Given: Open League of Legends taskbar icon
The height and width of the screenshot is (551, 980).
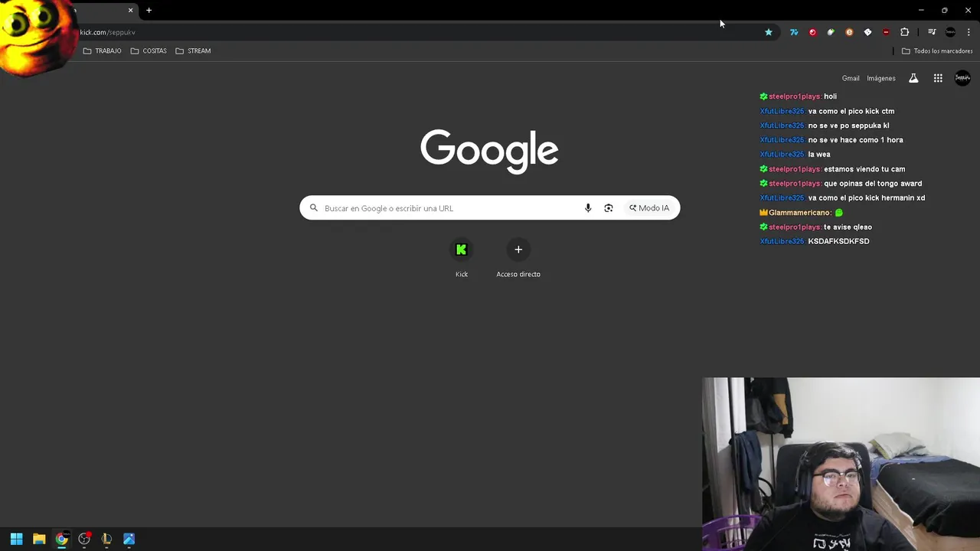Looking at the screenshot, I should click(x=106, y=539).
